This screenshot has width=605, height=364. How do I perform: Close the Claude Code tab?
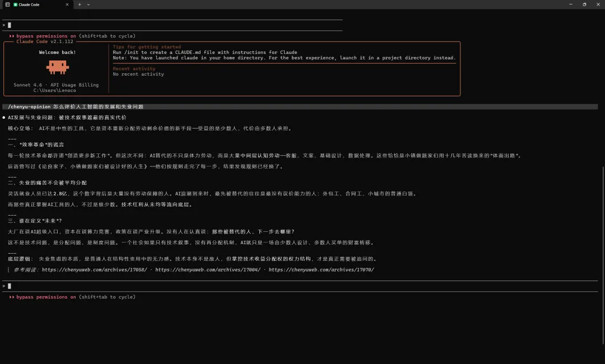[67, 4]
